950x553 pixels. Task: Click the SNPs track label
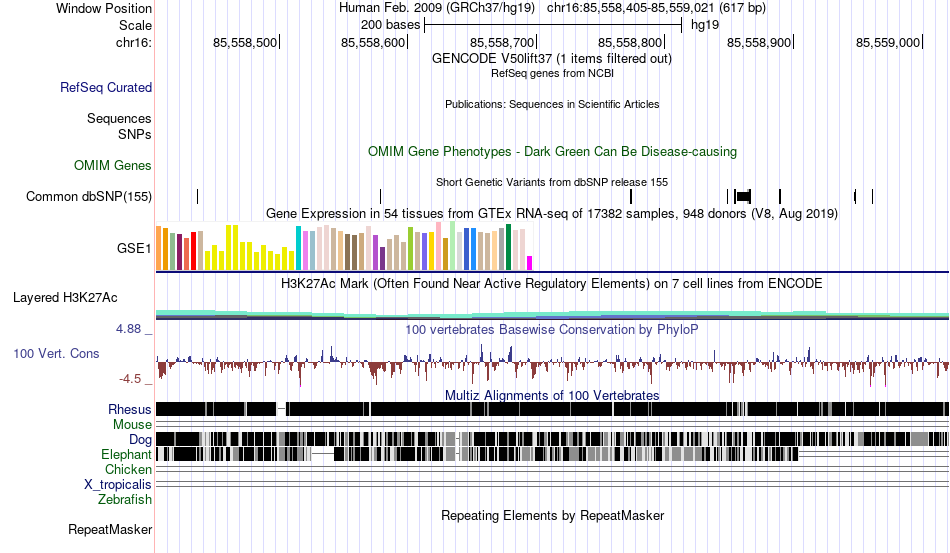coord(135,134)
